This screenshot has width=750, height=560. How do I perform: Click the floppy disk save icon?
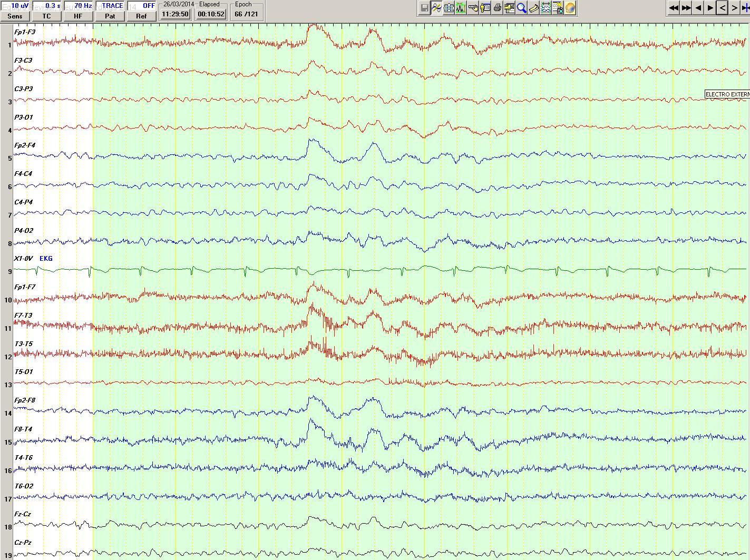coord(424,8)
